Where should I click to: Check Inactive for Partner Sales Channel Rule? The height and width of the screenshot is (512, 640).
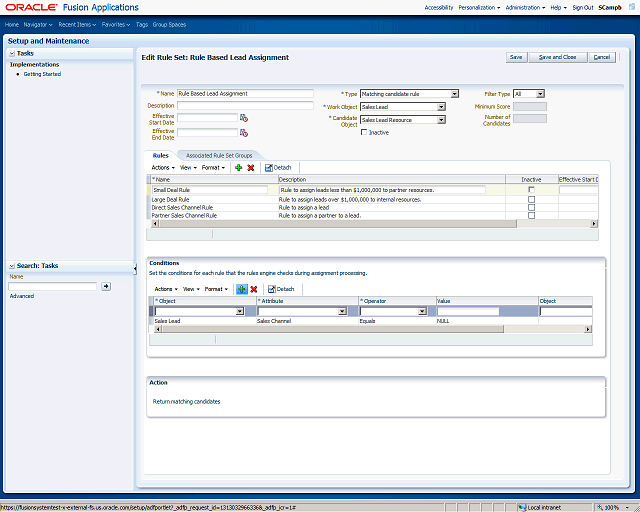(x=531, y=215)
